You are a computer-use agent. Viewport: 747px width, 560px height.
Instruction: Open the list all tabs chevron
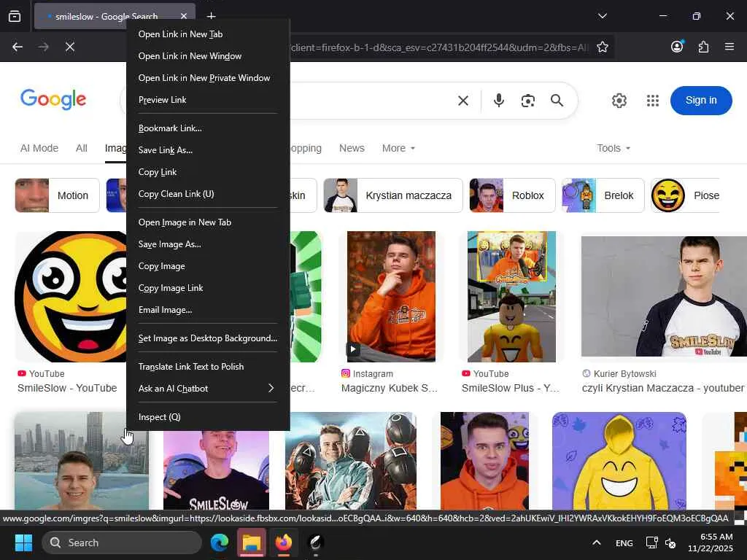coord(602,16)
